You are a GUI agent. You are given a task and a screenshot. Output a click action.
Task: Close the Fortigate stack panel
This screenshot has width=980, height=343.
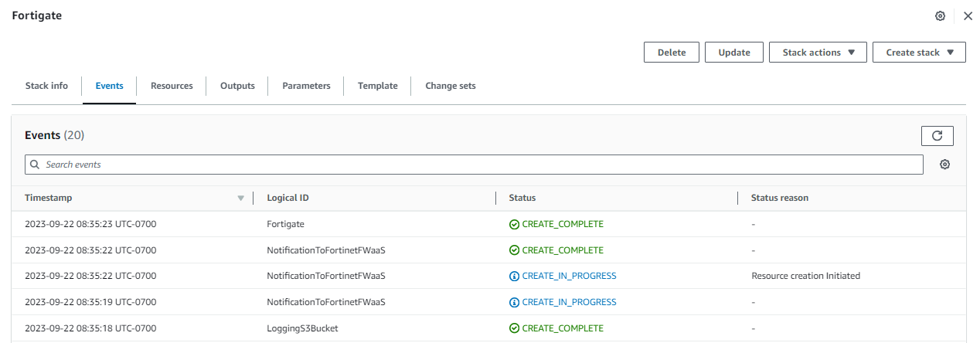(x=968, y=16)
